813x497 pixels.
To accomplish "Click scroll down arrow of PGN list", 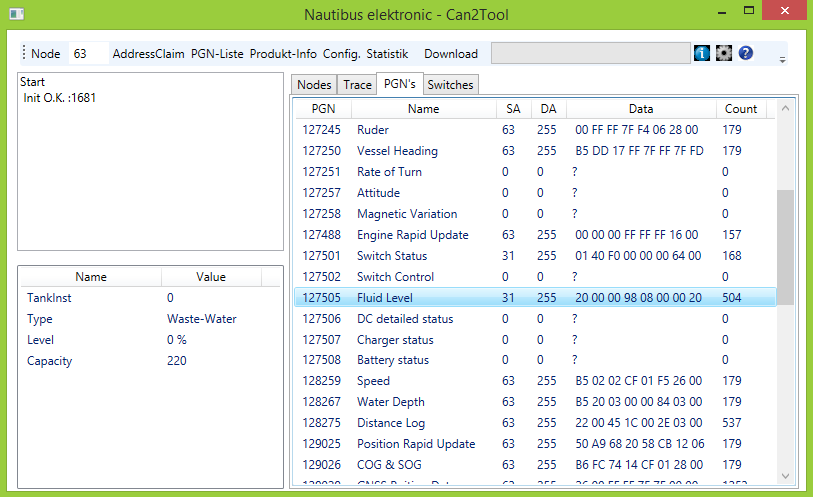I will click(x=785, y=476).
